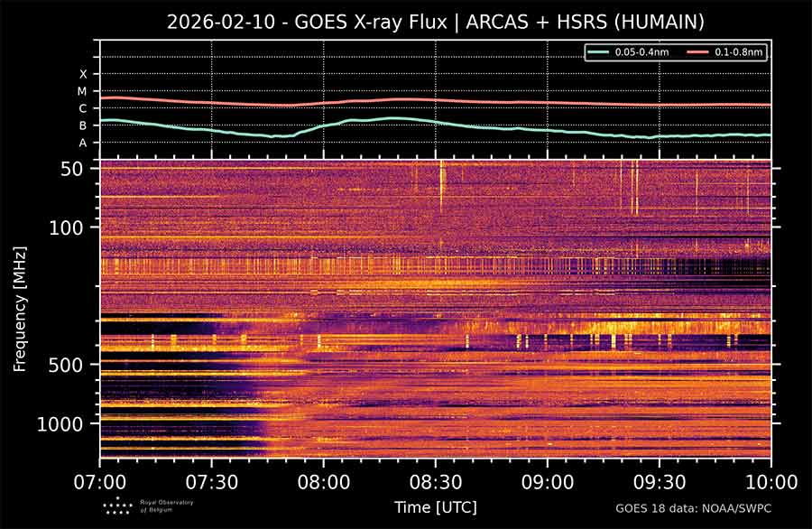This screenshot has height=529, width=812.
Task: Select the 50 MHz frequency tick label
Action: [x=73, y=169]
